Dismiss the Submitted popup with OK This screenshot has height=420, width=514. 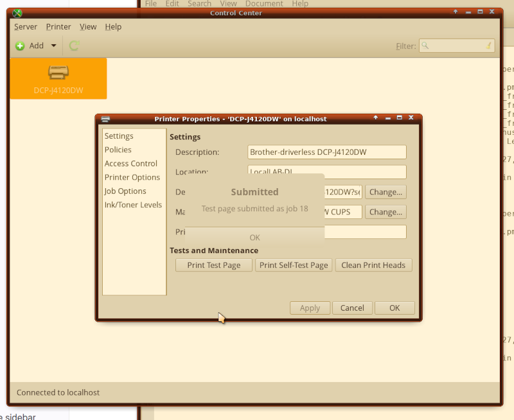pyautogui.click(x=254, y=237)
